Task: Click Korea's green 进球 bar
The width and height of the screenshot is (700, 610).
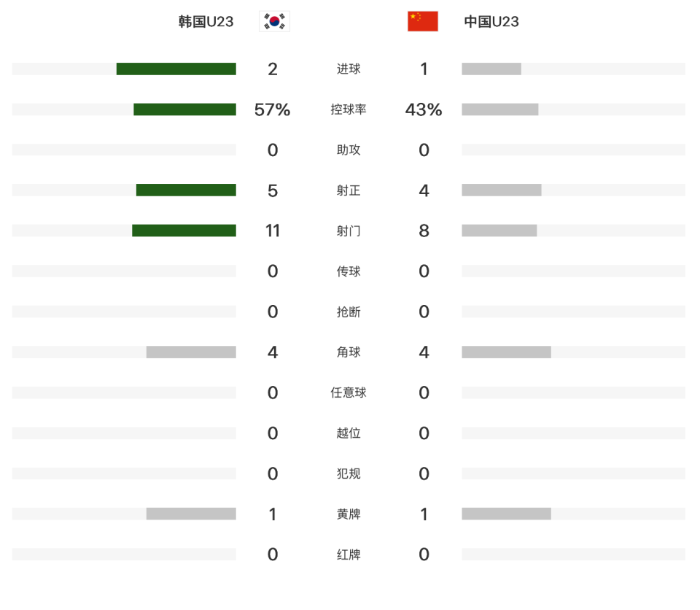Action: click(176, 69)
